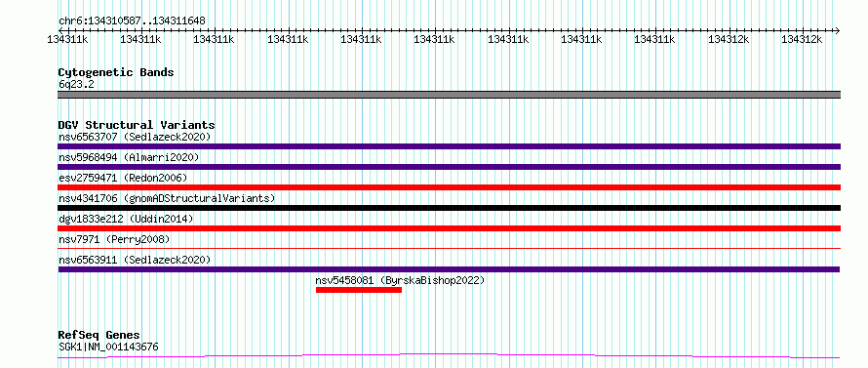Click the Cytogenetic Bands track title
Image resolution: width=868 pixels, height=368 pixels.
pyautogui.click(x=116, y=72)
